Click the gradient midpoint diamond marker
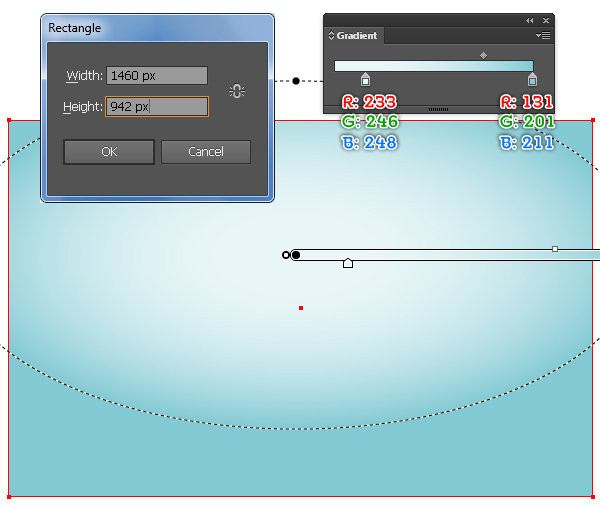Image resolution: width=600 pixels, height=508 pixels. coord(483,55)
